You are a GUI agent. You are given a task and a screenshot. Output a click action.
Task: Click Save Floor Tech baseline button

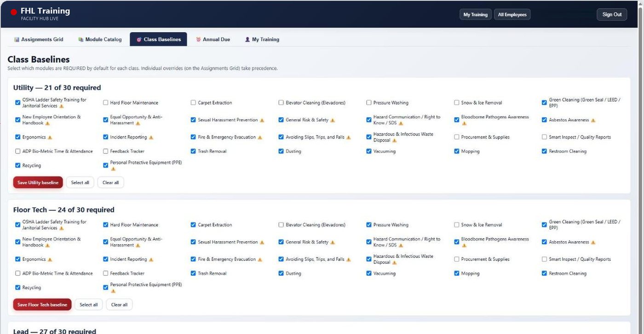click(42, 305)
